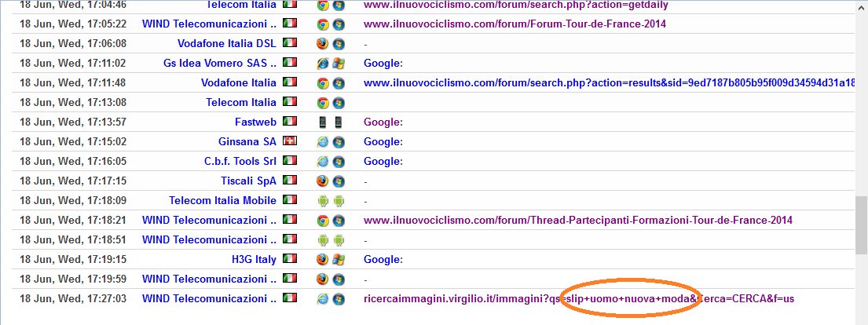Click the Android browser icon in the Telecom Italia Mobile row
868x325 pixels.
(323, 201)
